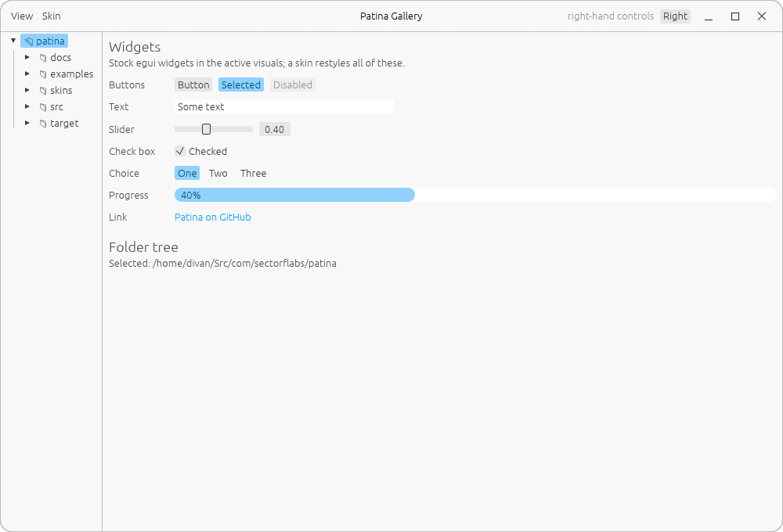
Task: Click the slider handle at 0.40
Action: click(206, 129)
